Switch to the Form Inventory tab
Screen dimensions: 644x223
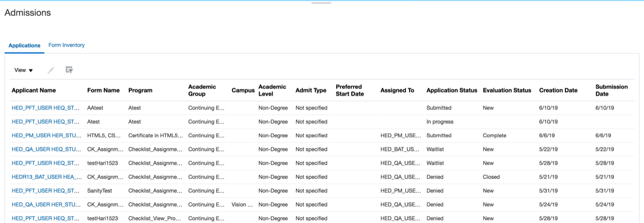(66, 45)
